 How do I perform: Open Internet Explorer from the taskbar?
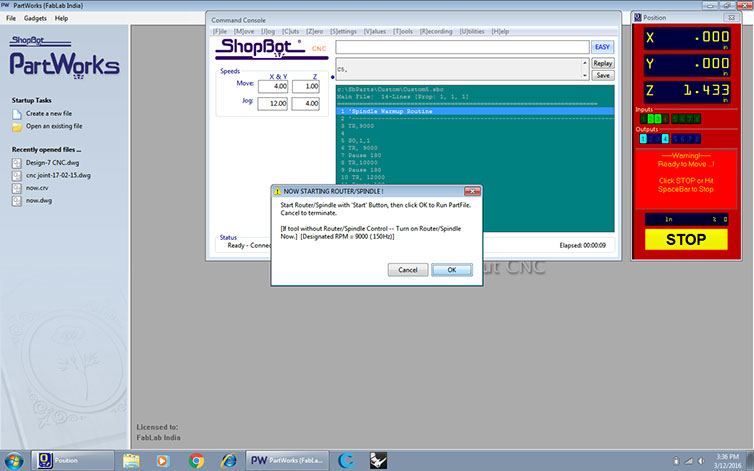[229, 461]
